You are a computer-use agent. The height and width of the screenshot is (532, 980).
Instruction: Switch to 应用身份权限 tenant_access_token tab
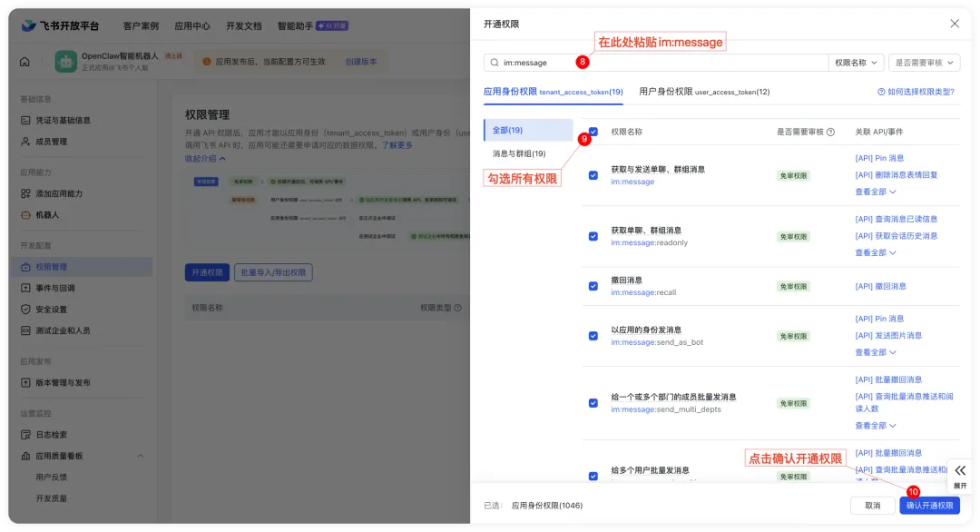point(554,92)
